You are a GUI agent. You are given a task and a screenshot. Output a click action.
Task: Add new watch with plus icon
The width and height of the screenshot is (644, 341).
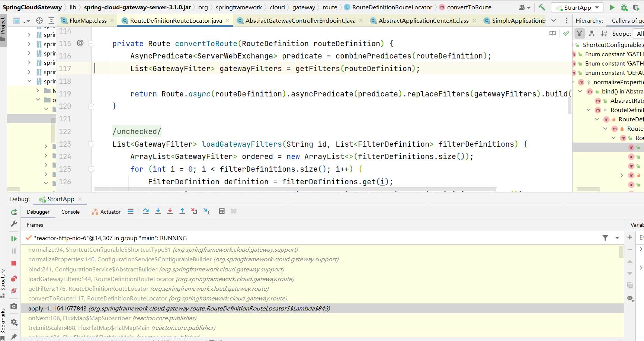coord(630,237)
